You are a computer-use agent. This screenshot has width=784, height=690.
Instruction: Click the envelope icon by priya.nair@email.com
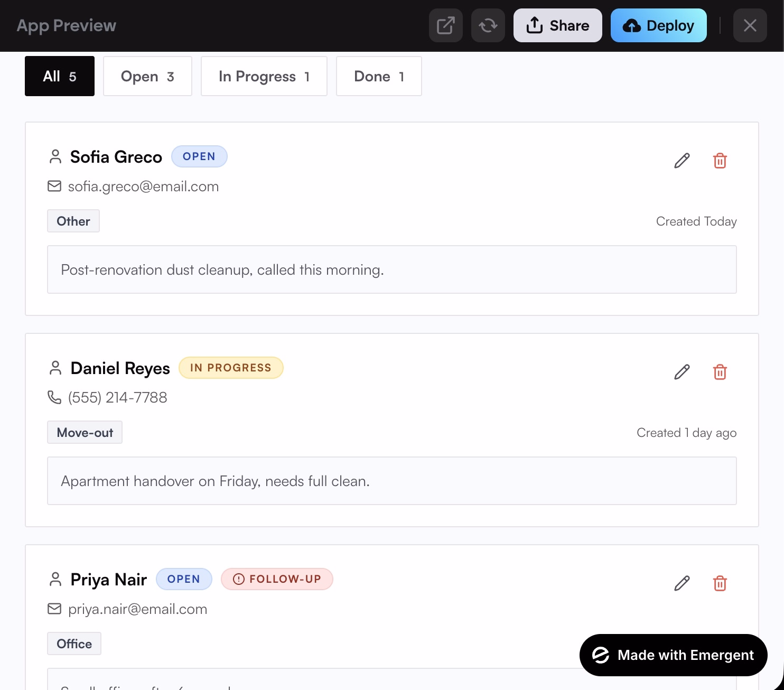tap(54, 609)
